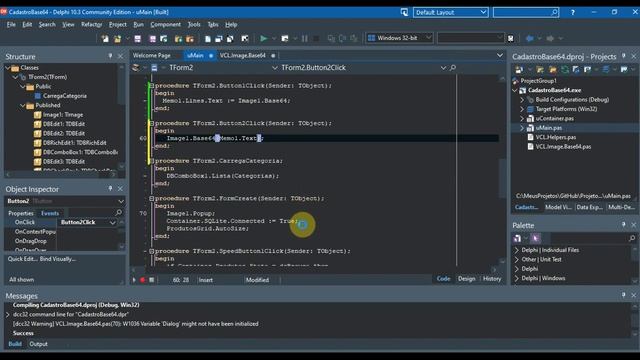The width and height of the screenshot is (640, 360).
Task: Click the search magnifier beside method combo
Action: [453, 68]
